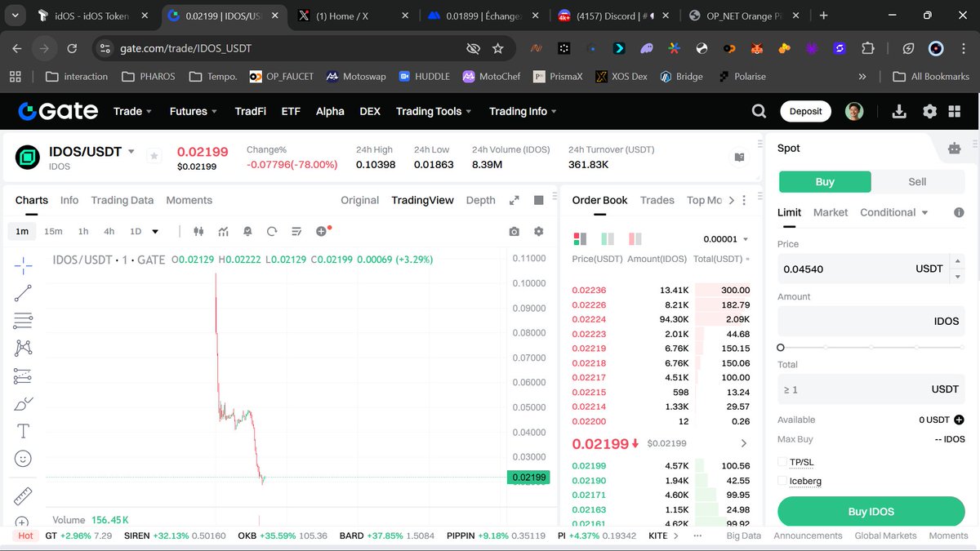Select the brush drawing tool
The height and width of the screenshot is (551, 980).
tap(23, 403)
